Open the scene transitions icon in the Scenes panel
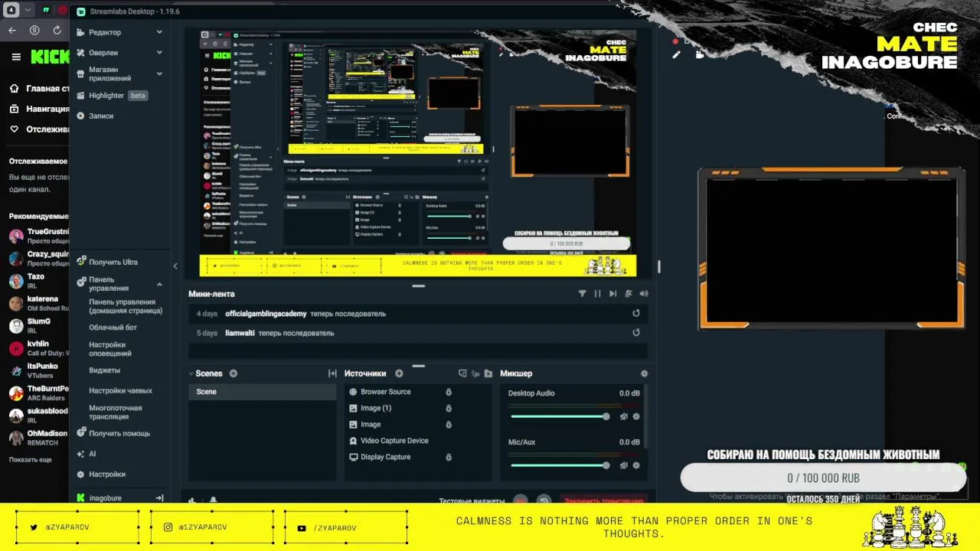The height and width of the screenshot is (551, 980). click(x=332, y=373)
